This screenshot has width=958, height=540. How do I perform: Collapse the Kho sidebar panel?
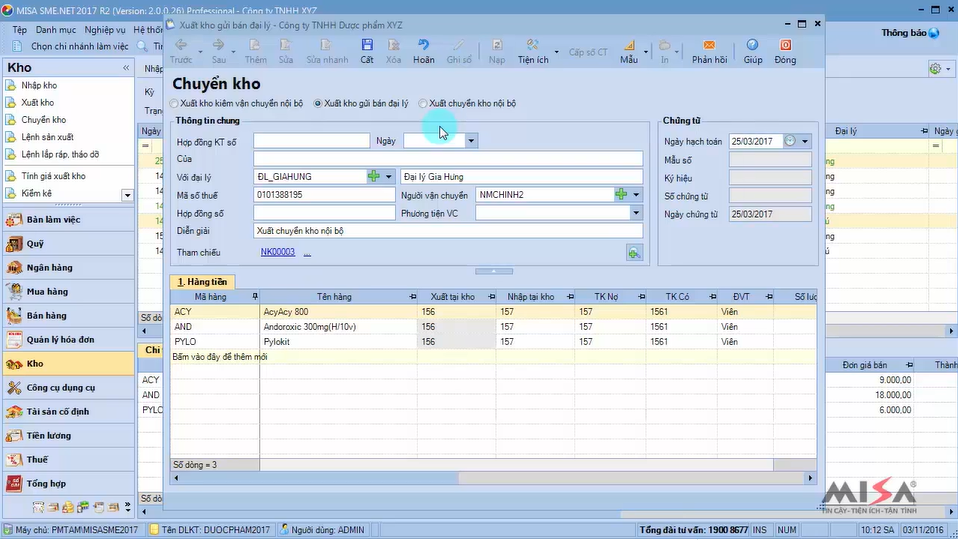click(x=126, y=68)
